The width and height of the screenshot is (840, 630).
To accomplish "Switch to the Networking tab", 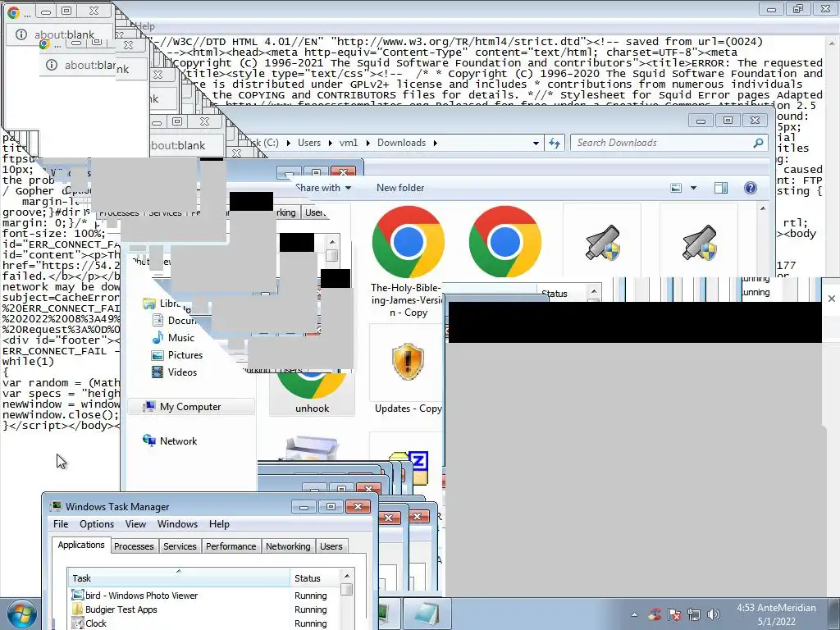I will click(288, 546).
